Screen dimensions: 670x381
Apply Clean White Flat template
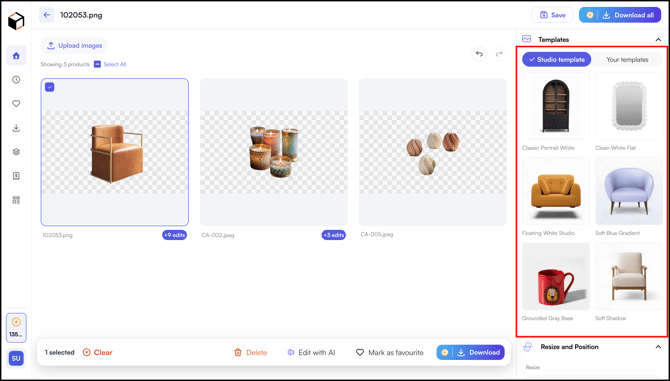pos(629,106)
